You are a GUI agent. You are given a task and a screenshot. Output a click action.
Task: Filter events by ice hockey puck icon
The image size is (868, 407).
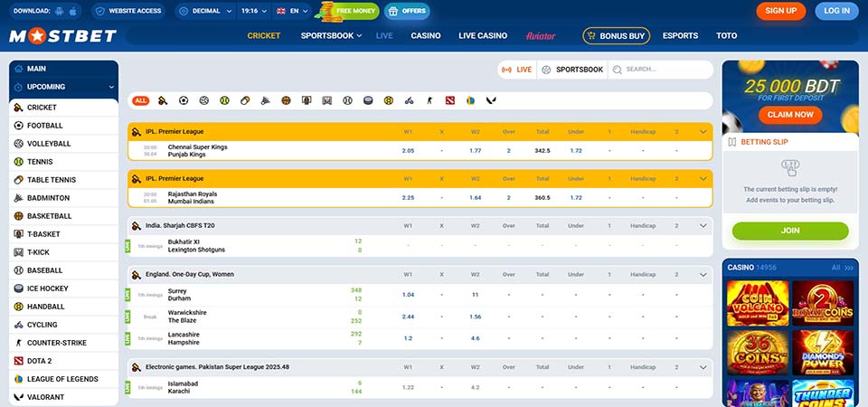pos(368,100)
